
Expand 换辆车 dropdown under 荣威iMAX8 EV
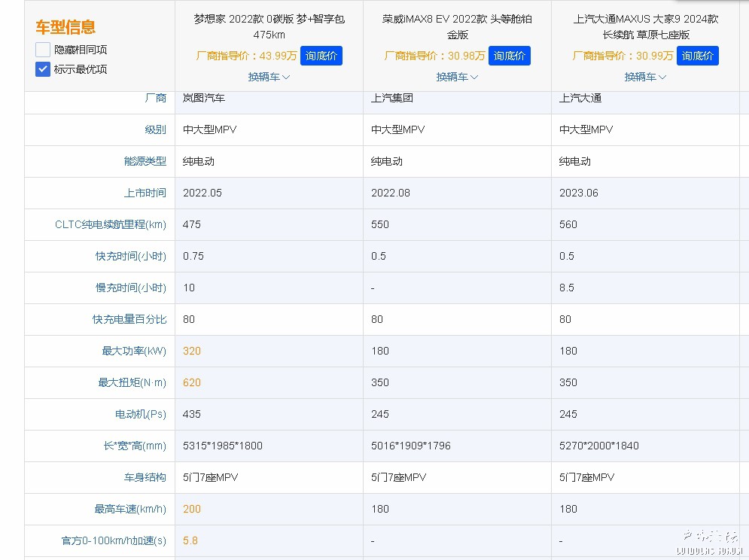pyautogui.click(x=457, y=77)
